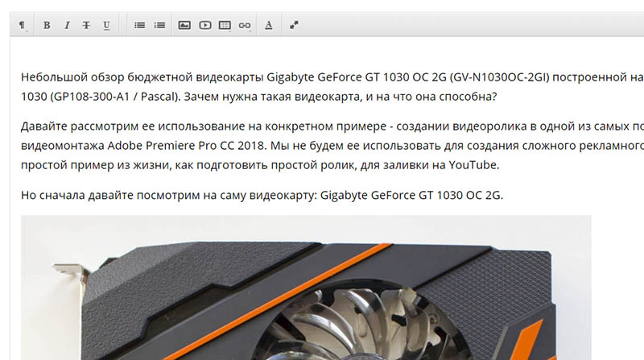Insert an image into the article
This screenshot has width=644, height=360.
pos(184,26)
